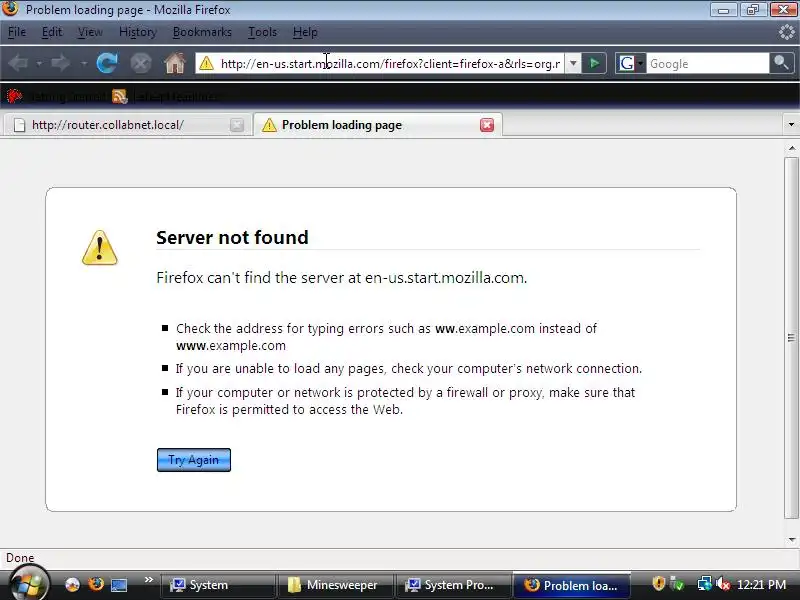Click into the URL address field

pos(390,64)
